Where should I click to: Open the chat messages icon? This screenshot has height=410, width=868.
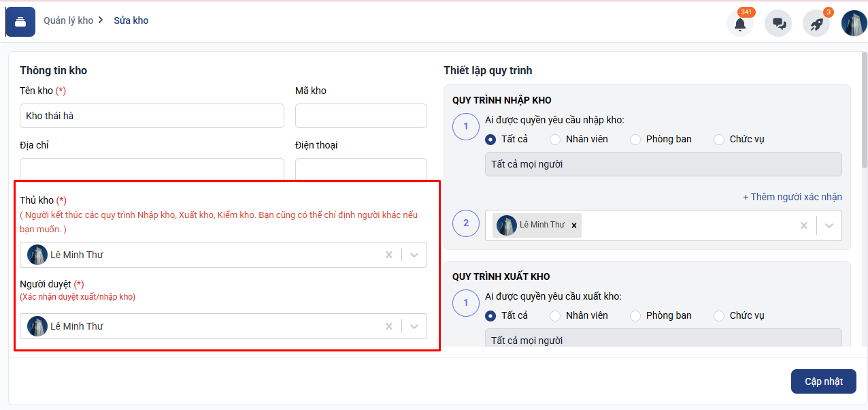pos(778,24)
